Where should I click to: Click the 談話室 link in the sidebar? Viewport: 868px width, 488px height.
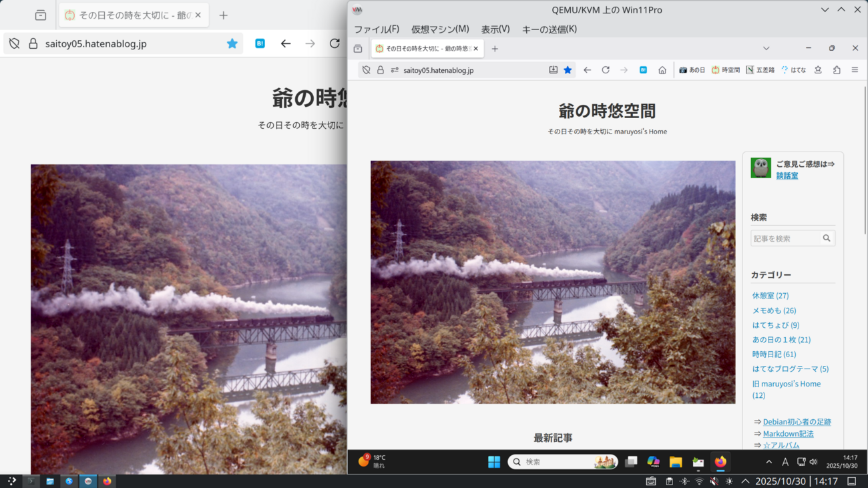point(787,176)
